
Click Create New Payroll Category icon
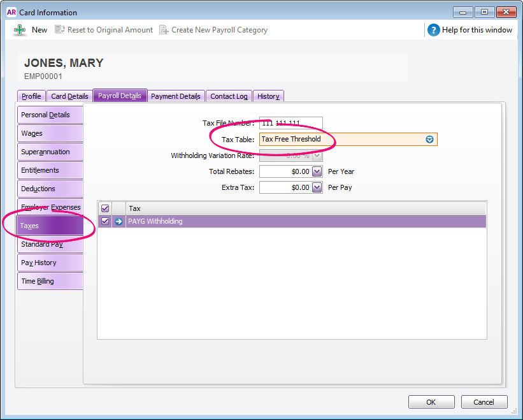click(x=164, y=30)
